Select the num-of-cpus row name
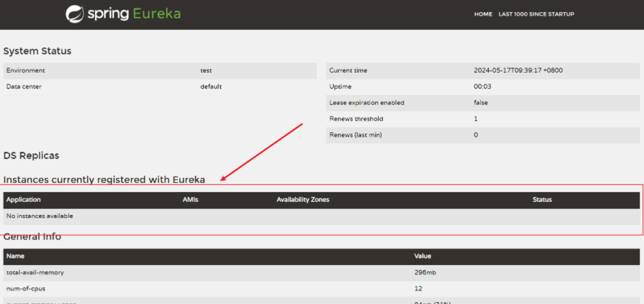Screen dimensions: 644x304 pos(26,288)
